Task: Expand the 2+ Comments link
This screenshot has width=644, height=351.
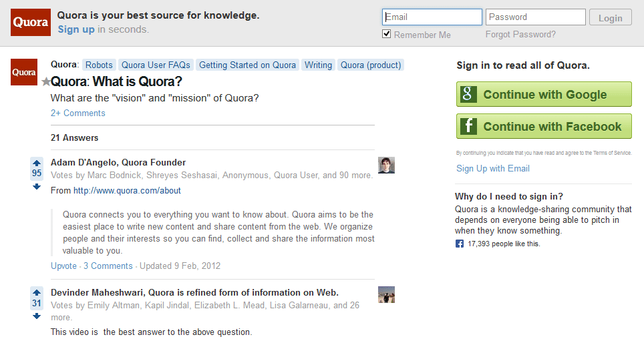Action: point(78,113)
